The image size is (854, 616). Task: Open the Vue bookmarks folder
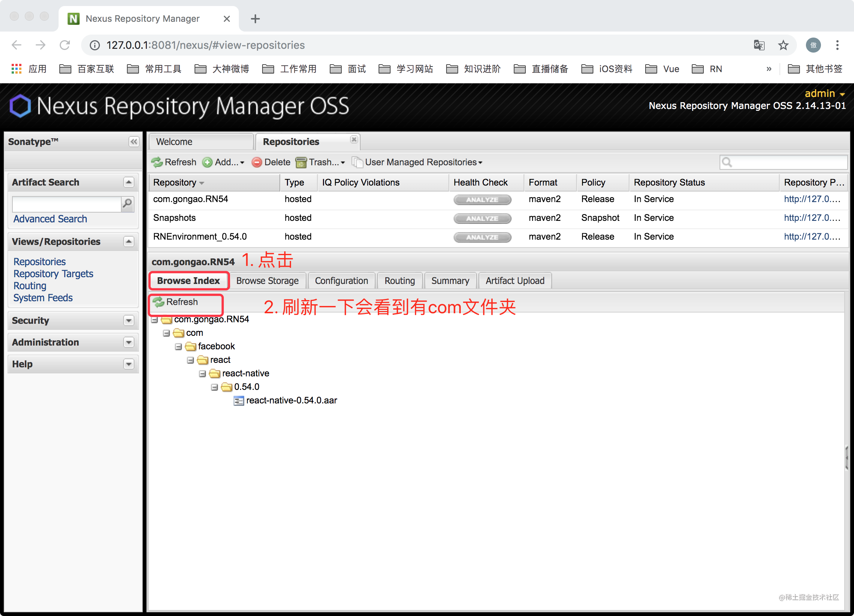click(x=662, y=69)
